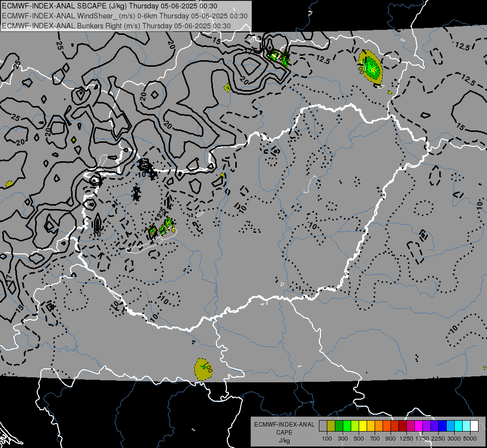Click the 900 legend tick label
Viewport: 487px width, 448px height.
[390, 439]
